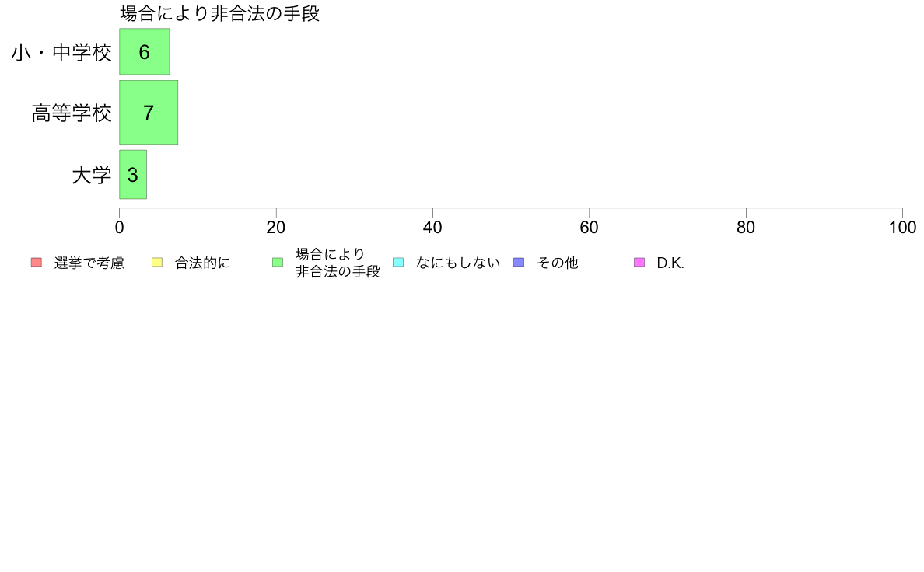Click the axis tick label 100
Screen dimensions: 924x572
(x=902, y=228)
